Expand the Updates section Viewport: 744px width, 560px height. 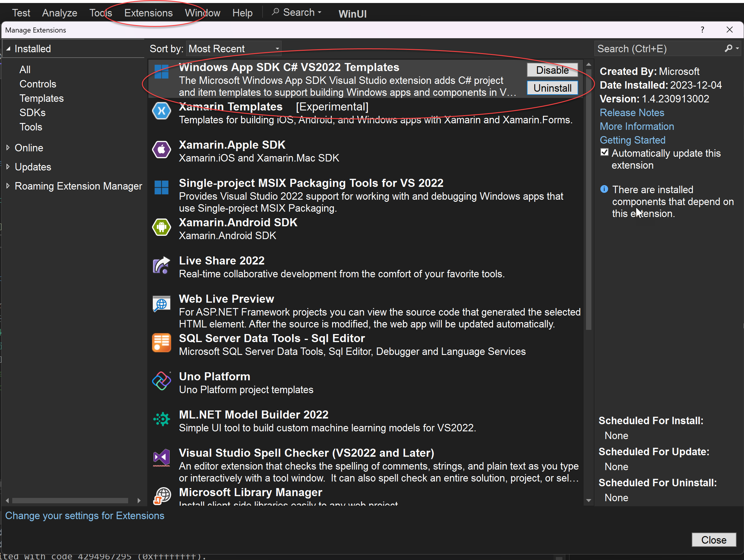click(x=33, y=167)
